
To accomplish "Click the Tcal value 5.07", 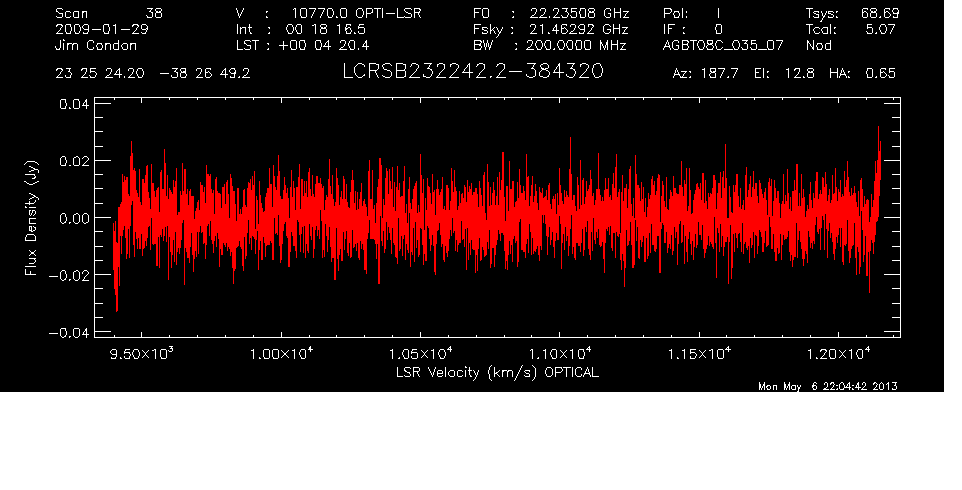I will (x=880, y=29).
